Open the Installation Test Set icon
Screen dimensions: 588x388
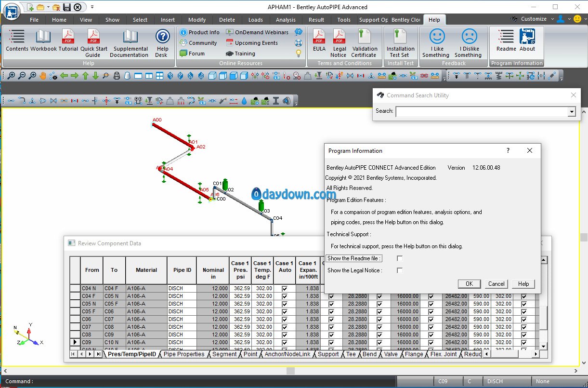click(400, 37)
